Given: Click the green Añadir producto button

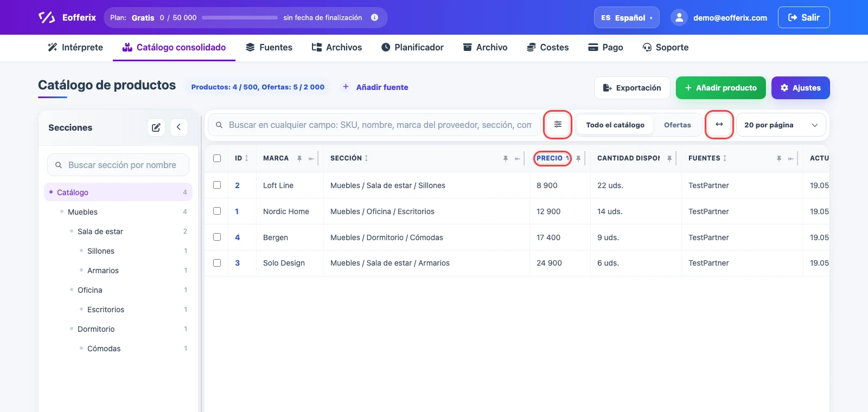Looking at the screenshot, I should coord(721,88).
